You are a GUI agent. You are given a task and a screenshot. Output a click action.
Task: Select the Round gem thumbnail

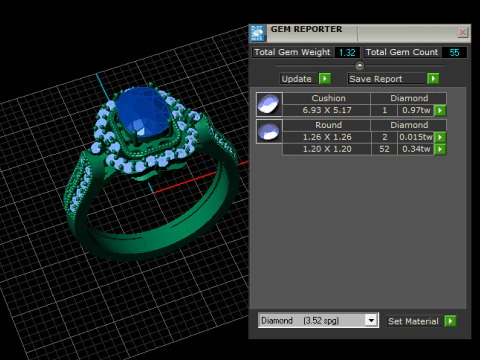pos(269,131)
